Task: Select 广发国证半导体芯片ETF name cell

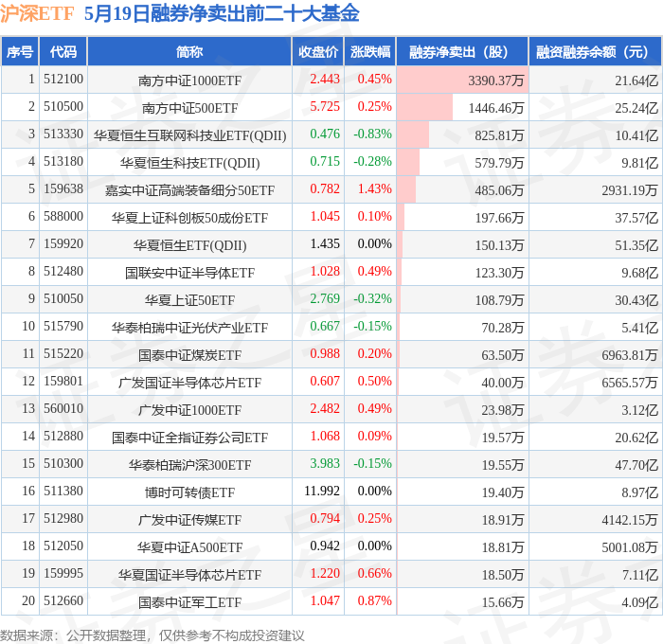Action: tap(189, 383)
